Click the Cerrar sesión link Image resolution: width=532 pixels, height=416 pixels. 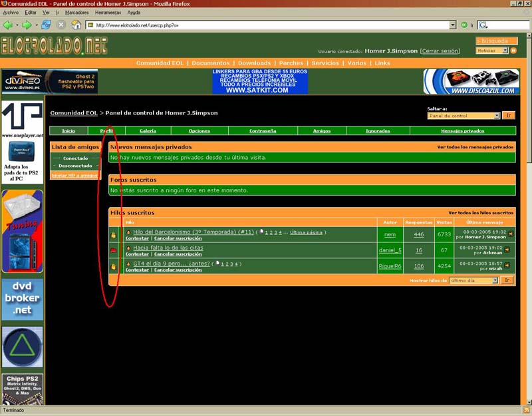(440, 51)
